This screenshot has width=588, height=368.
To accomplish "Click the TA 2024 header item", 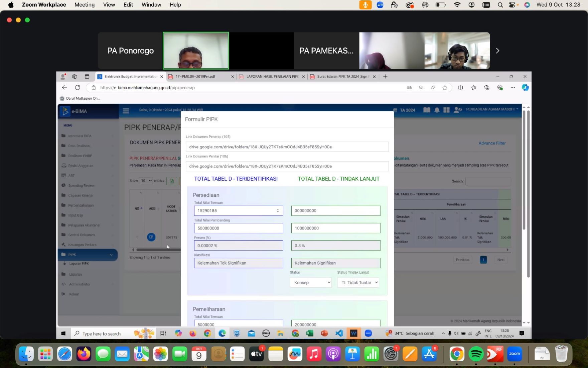I will pos(404,110).
